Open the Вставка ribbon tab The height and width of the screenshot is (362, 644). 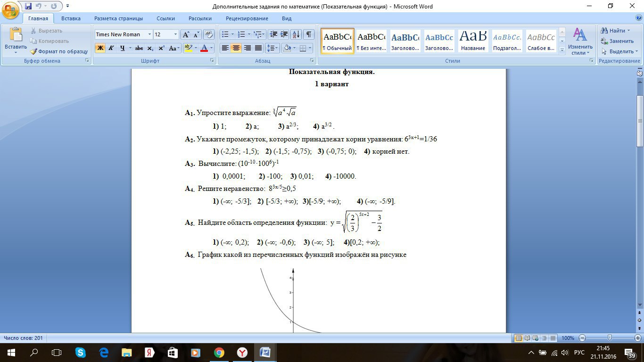(x=71, y=18)
